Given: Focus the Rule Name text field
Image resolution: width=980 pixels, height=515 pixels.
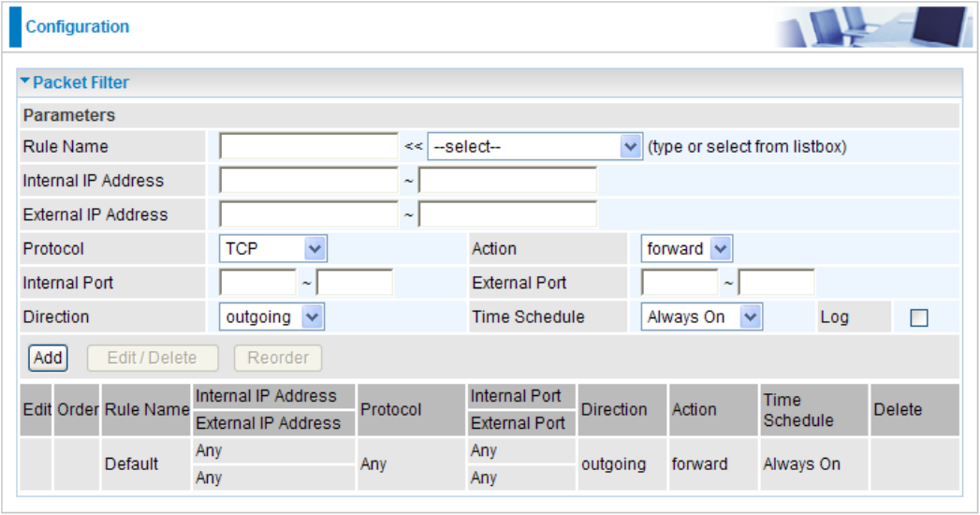Looking at the screenshot, I should coord(309,147).
